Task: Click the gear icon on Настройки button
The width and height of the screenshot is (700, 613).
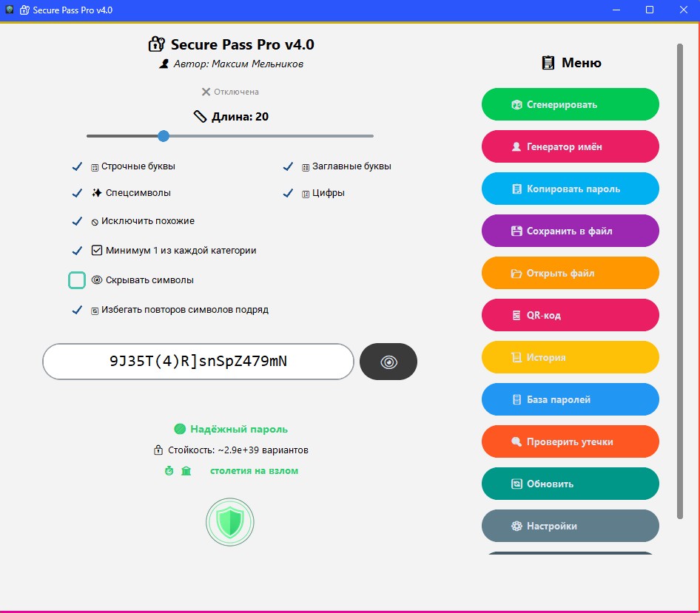Action: pos(516,526)
